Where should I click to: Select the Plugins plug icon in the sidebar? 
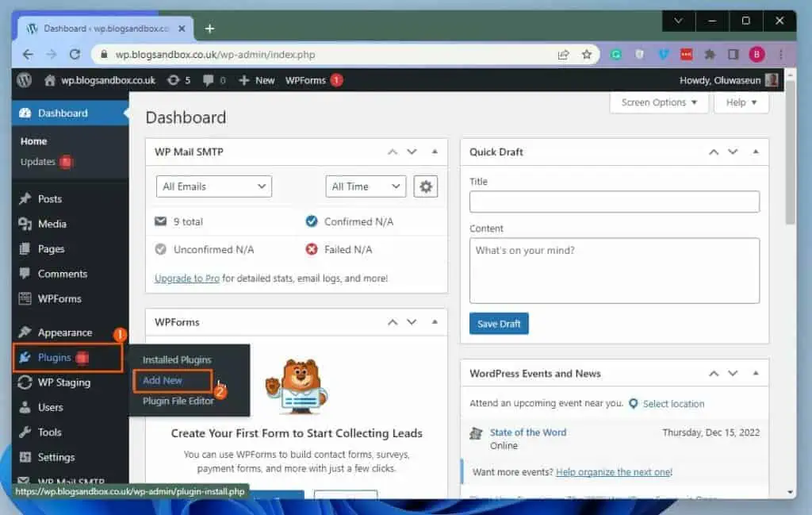[25, 357]
